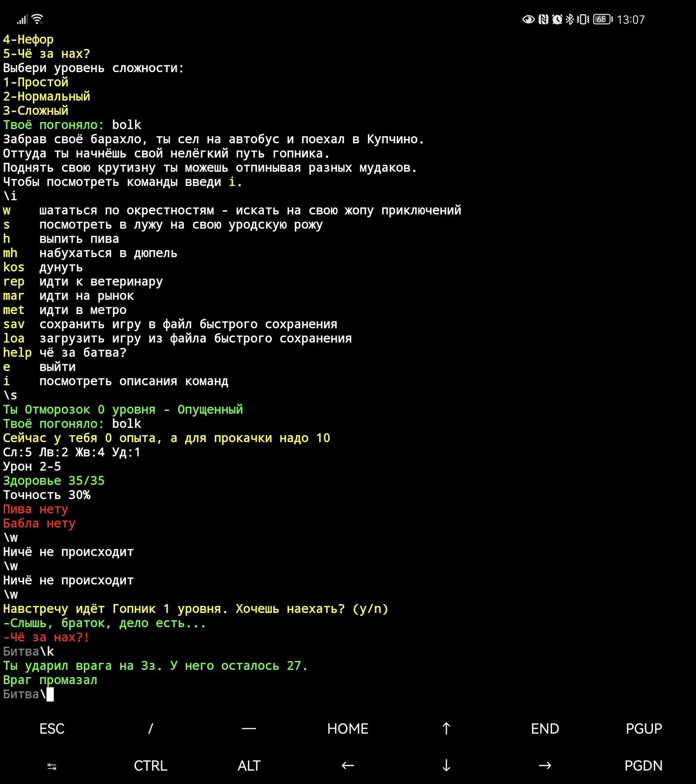Tap the ESC key on extra keys row
696x784 pixels.
pos(52,728)
